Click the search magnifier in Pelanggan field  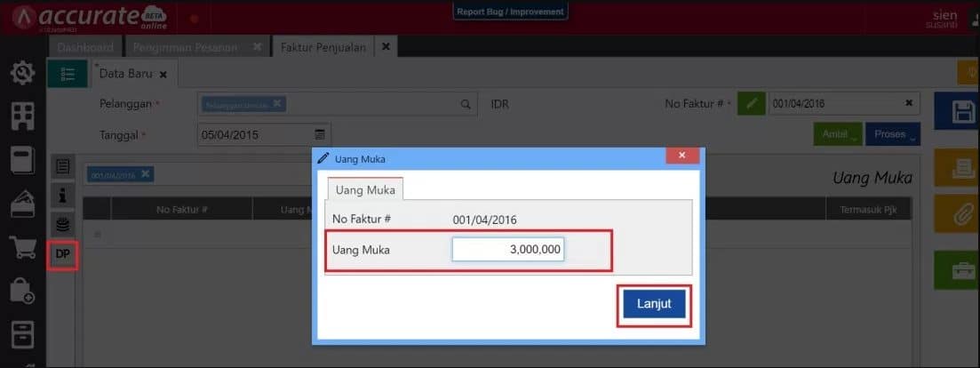point(465,104)
